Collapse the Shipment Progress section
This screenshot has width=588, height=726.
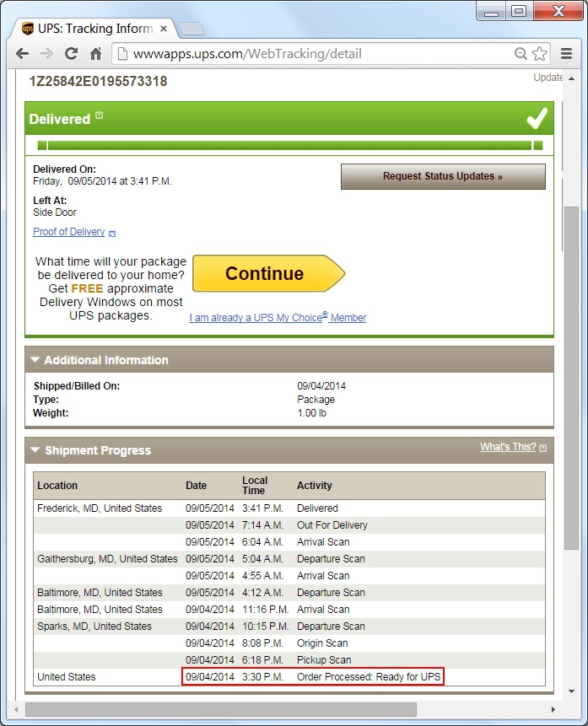[35, 450]
